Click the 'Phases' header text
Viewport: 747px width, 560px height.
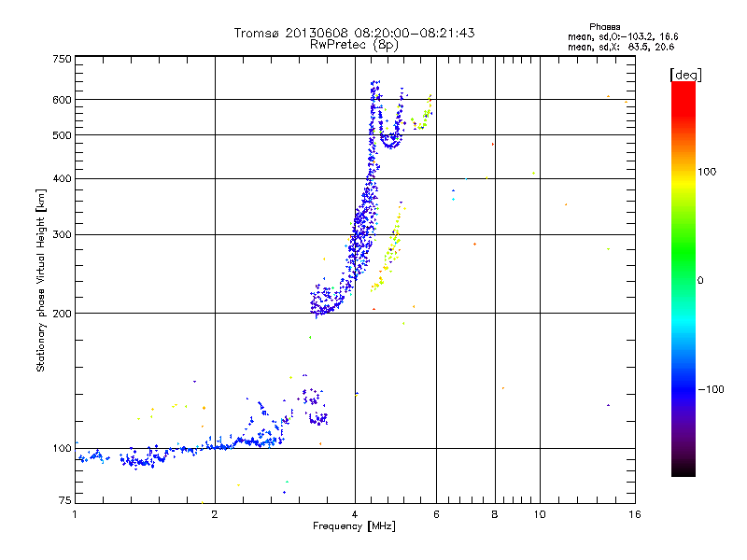tap(604, 27)
